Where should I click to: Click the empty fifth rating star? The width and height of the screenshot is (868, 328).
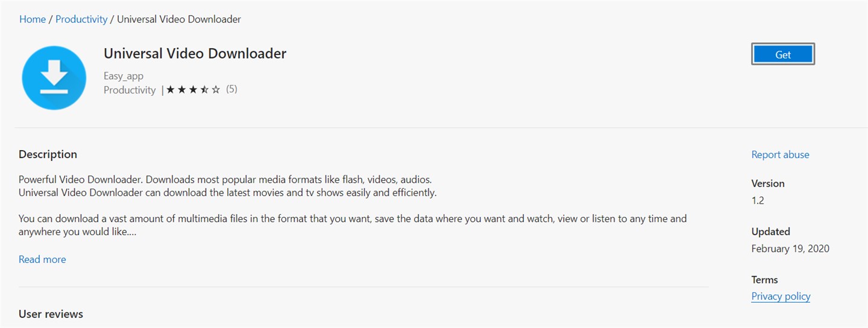[x=216, y=90]
